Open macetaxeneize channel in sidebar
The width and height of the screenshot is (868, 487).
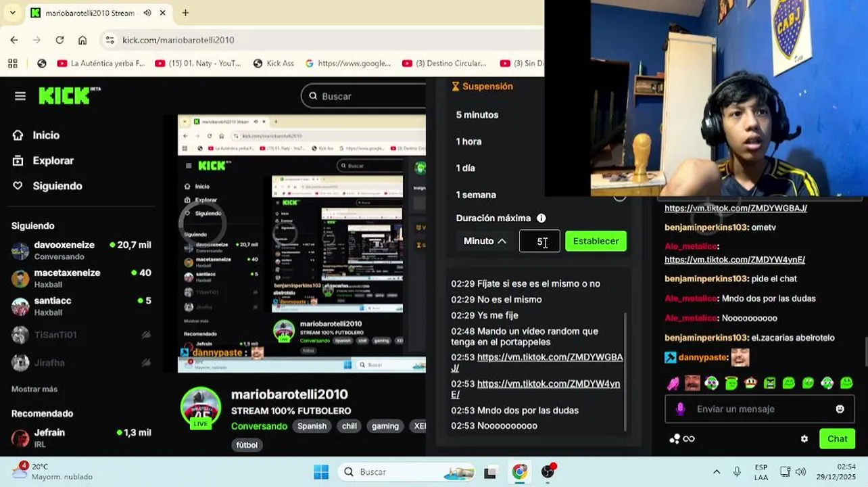point(81,278)
